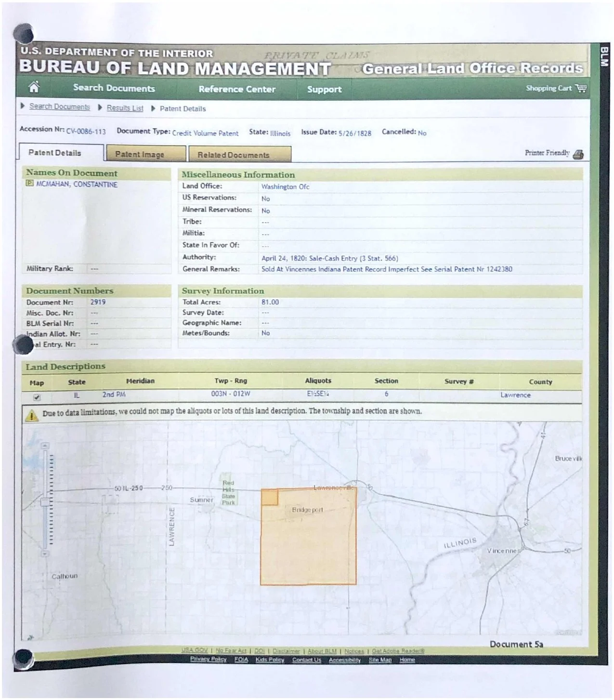Click the patentee icon beside MCMAHAN, CONSTANTINE
Screen dimensions: 614x700
coord(29,184)
